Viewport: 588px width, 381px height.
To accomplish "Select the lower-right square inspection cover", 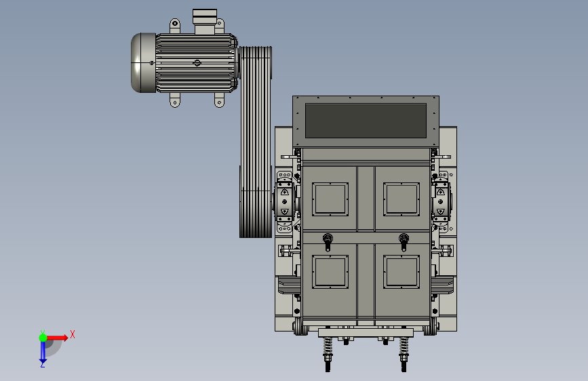I will pos(401,272).
